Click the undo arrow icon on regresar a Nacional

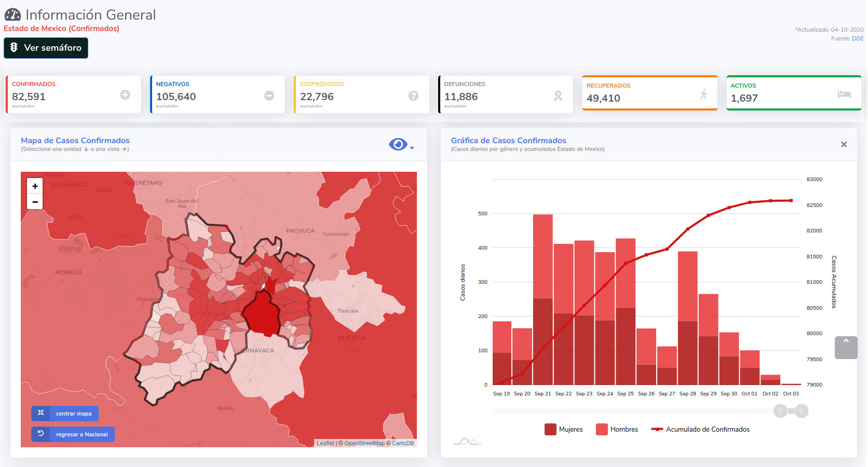40,433
